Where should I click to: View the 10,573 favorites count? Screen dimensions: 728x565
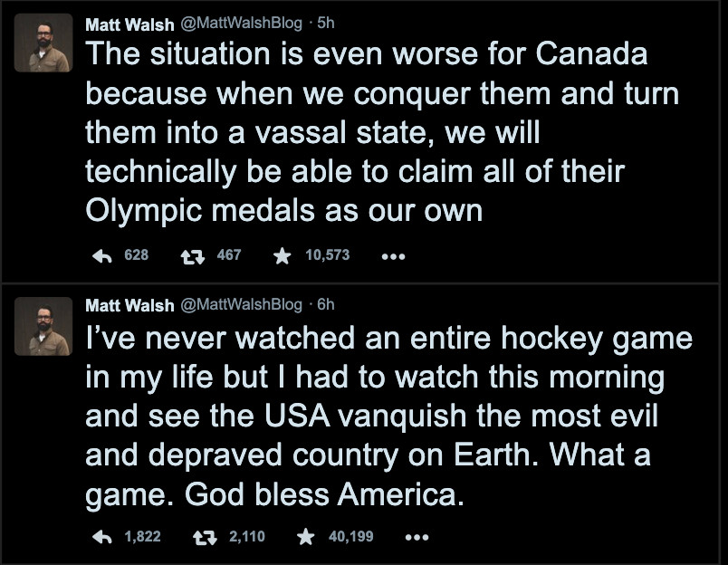click(x=327, y=255)
